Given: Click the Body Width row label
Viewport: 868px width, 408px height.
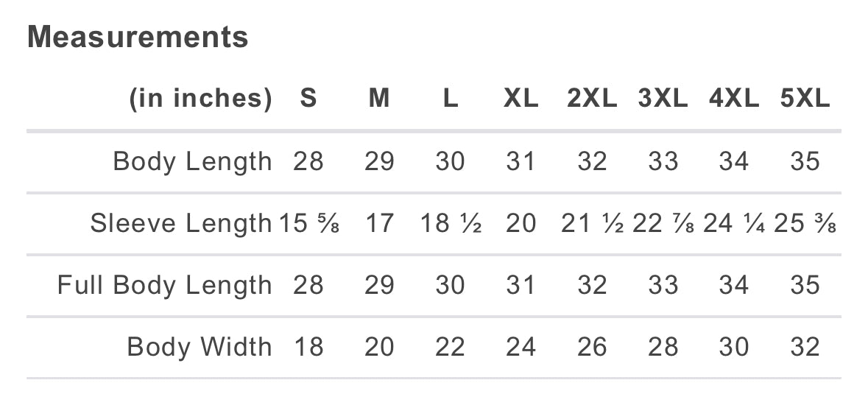Looking at the screenshot, I should point(200,347).
